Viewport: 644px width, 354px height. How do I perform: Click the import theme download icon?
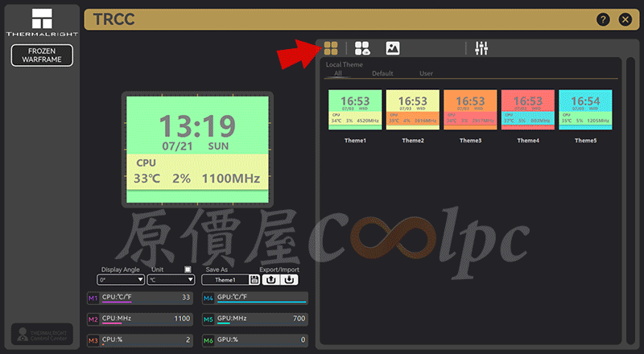coord(289,280)
